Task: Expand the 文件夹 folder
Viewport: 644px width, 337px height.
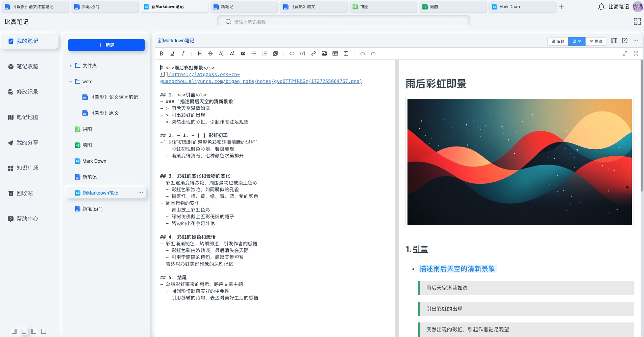Action: (x=70, y=66)
